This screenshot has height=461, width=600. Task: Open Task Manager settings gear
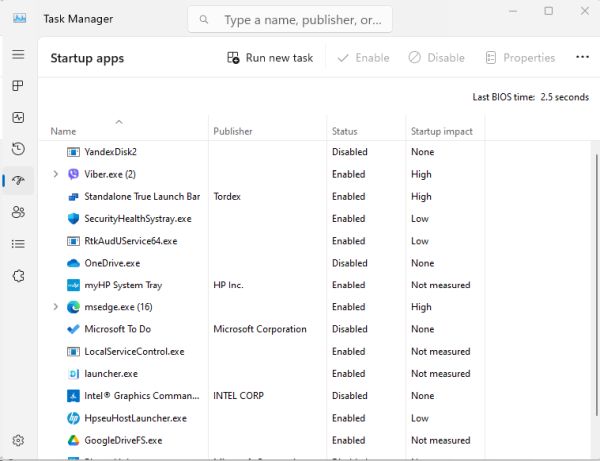coord(18,440)
